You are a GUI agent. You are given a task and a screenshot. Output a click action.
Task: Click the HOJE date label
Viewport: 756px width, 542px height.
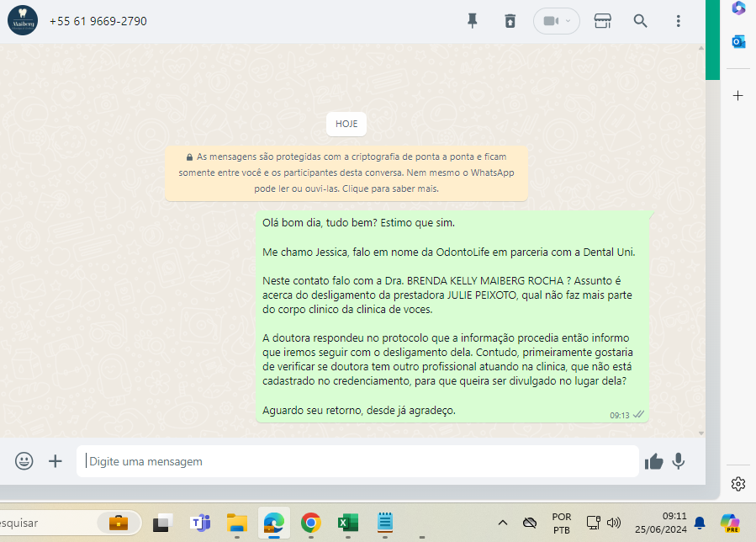(x=346, y=124)
